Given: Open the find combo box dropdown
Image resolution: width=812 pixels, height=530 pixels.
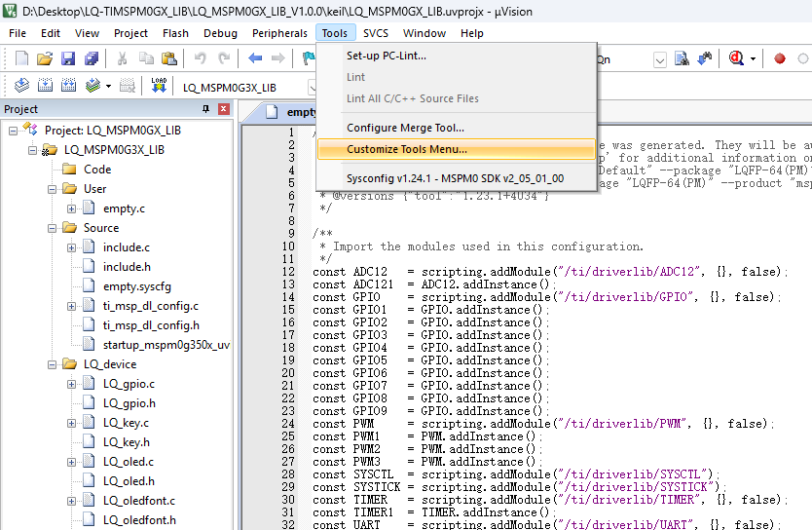Looking at the screenshot, I should click(x=659, y=59).
